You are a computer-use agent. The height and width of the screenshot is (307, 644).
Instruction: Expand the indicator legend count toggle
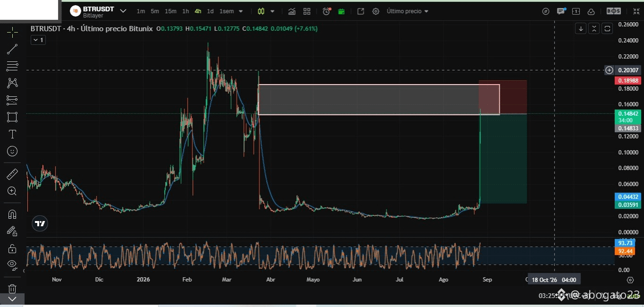(37, 40)
